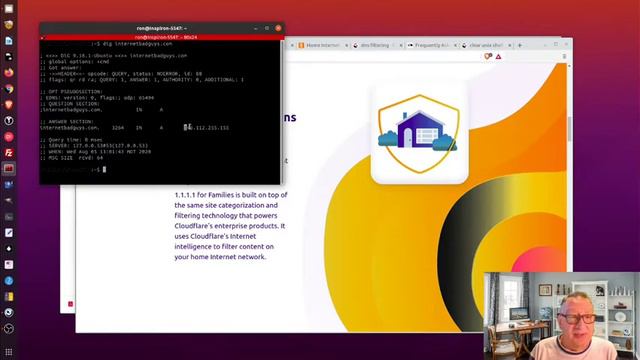Click the Query time line in terminal
Screen dimensions: 640x360
71,140
